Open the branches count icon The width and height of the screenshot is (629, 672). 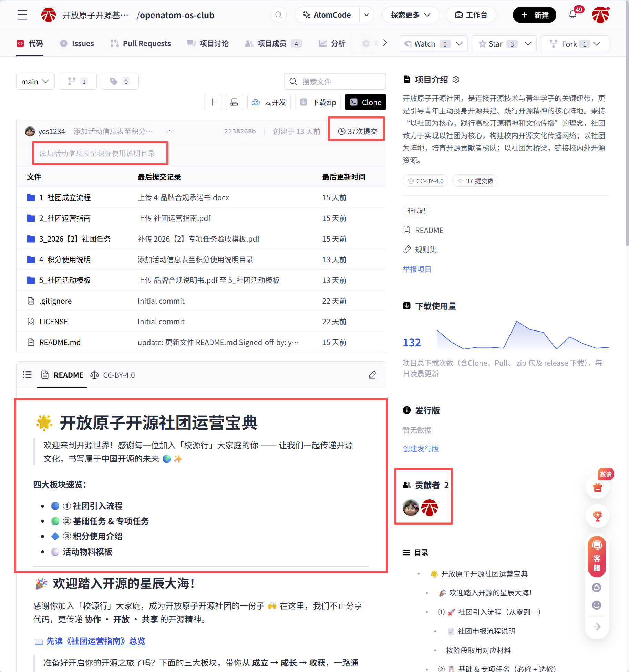coord(78,81)
